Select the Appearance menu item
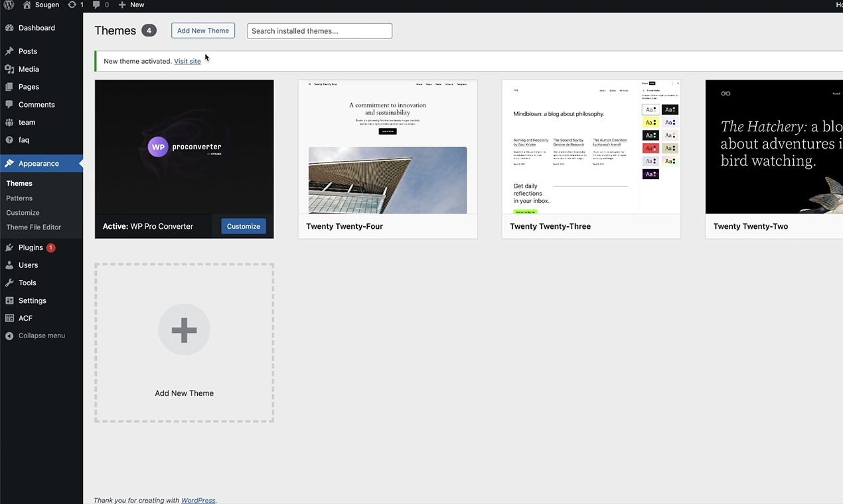 tap(42, 163)
